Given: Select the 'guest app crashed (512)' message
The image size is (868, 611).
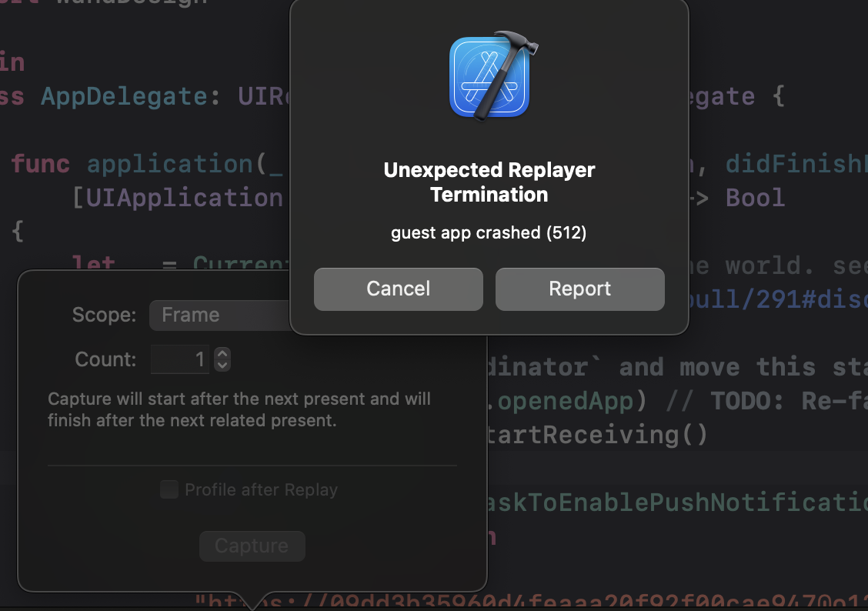Looking at the screenshot, I should [x=489, y=233].
